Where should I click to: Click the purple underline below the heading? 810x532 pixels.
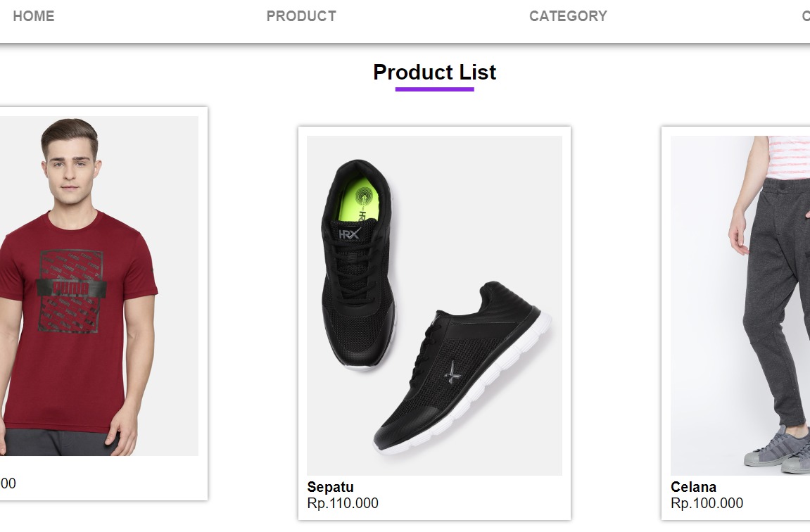[434, 89]
